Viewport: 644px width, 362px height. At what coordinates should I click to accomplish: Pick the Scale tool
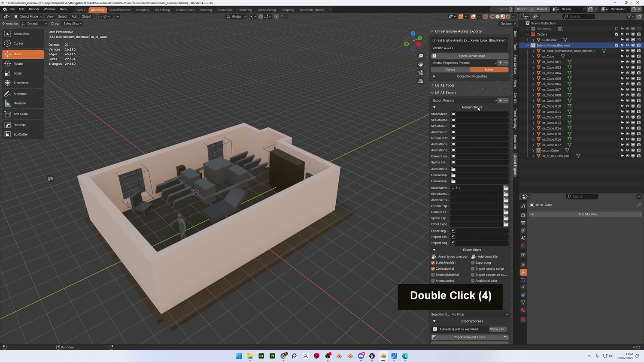tap(23, 73)
